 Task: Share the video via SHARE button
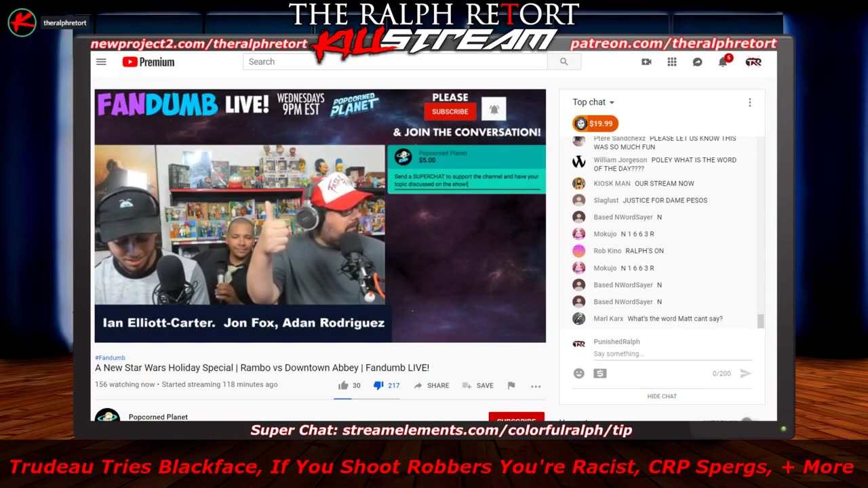click(431, 385)
